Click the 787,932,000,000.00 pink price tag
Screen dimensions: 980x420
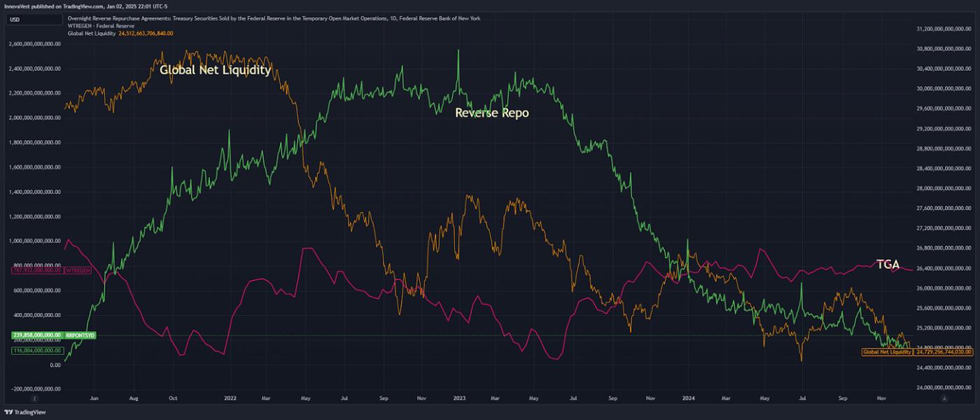pos(36,269)
